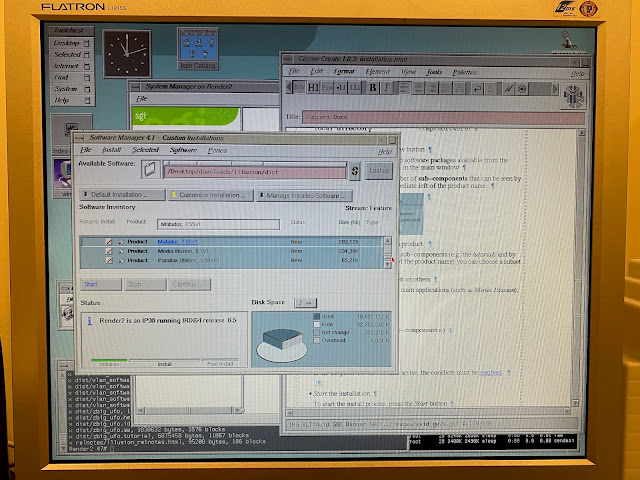This screenshot has height=480, width=640.
Task: Open Desktop menu in Toolchest
Action: click(72, 43)
